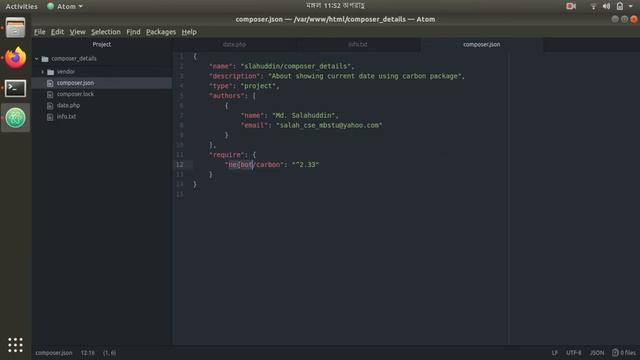The width and height of the screenshot is (640, 360).
Task: Select the composer.json editor tab
Action: tap(482, 44)
